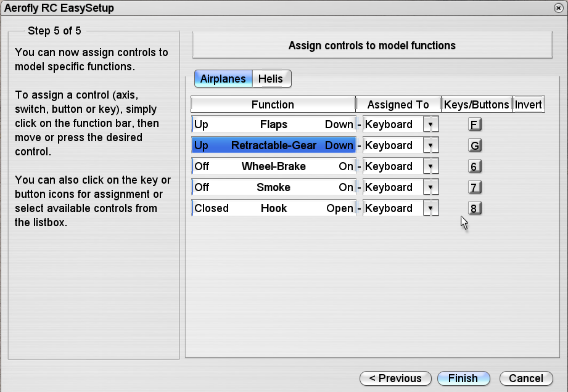
Task: Click the F key icon for Flaps
Action: tap(474, 125)
